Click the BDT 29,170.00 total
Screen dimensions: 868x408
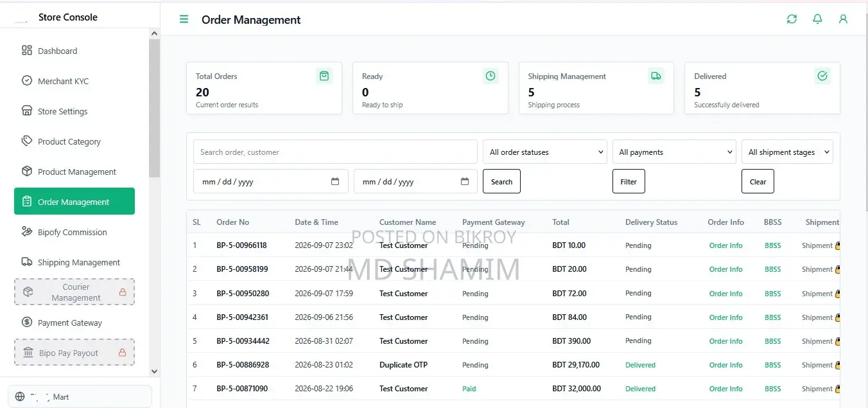(x=576, y=365)
